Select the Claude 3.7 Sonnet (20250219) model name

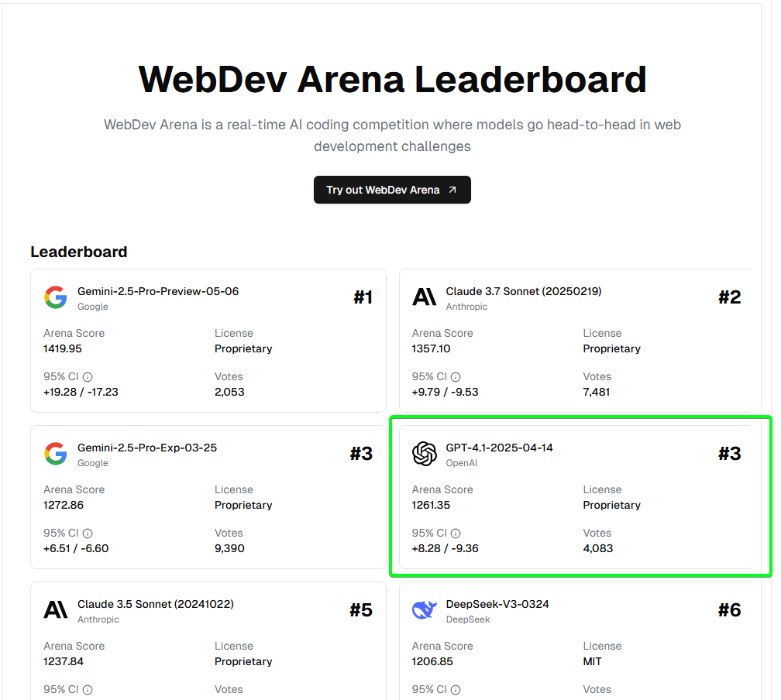pos(524,291)
